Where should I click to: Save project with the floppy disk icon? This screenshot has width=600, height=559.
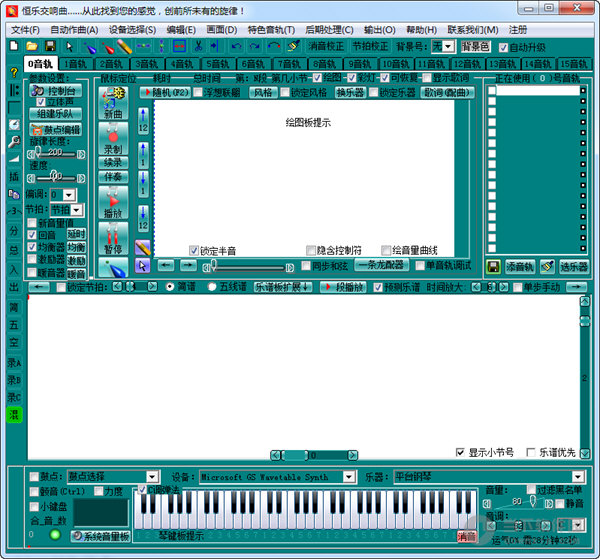(x=50, y=47)
